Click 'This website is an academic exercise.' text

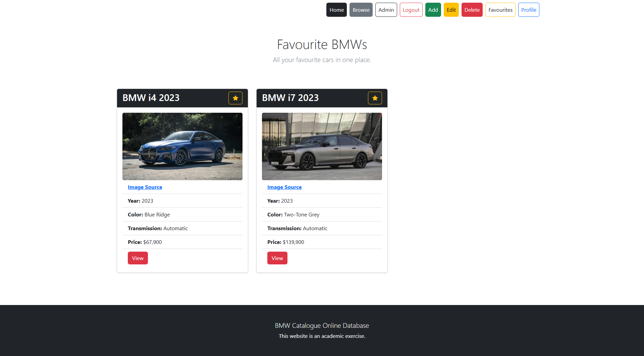(322, 336)
